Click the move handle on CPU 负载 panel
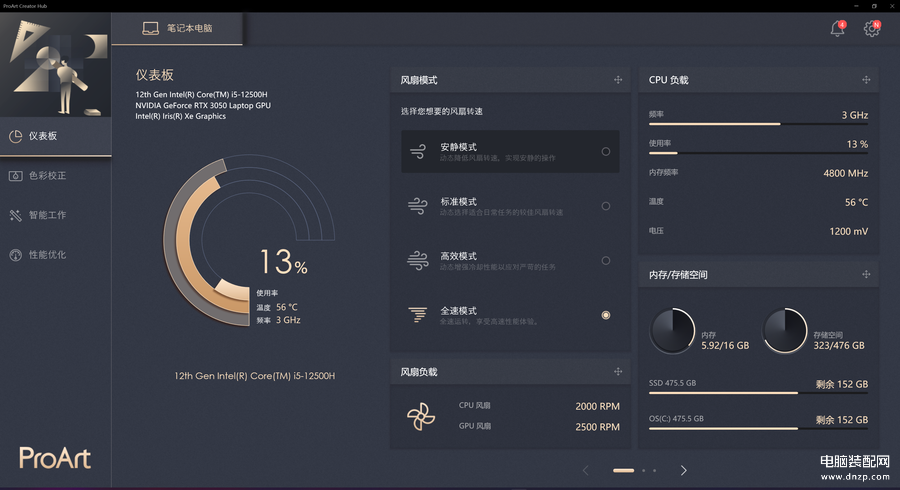The width and height of the screenshot is (900, 490). point(866,80)
